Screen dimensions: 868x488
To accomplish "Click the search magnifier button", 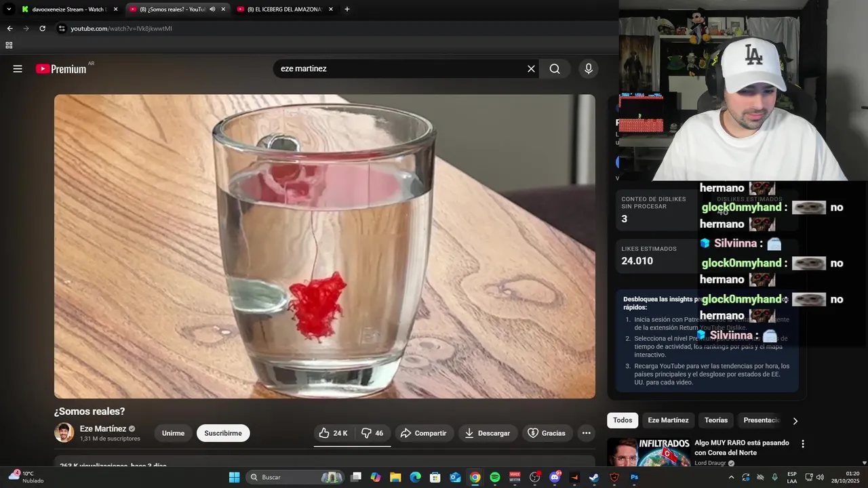I will pos(555,68).
